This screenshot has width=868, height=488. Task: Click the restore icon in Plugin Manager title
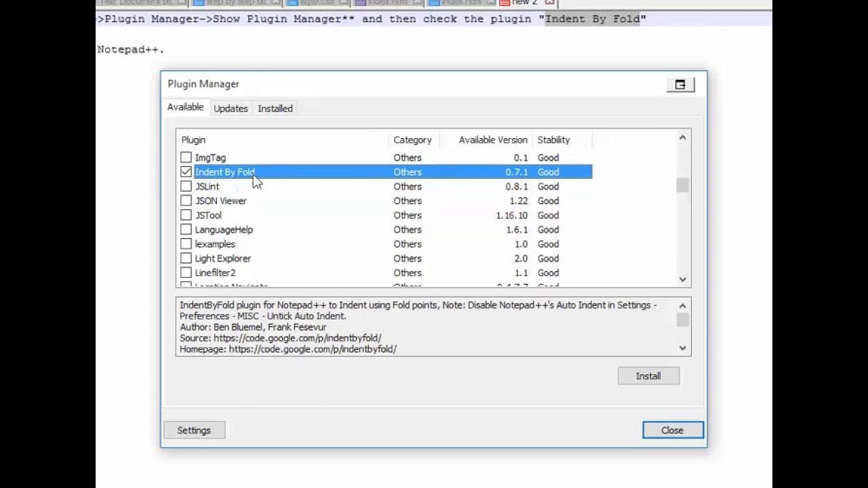pos(680,85)
